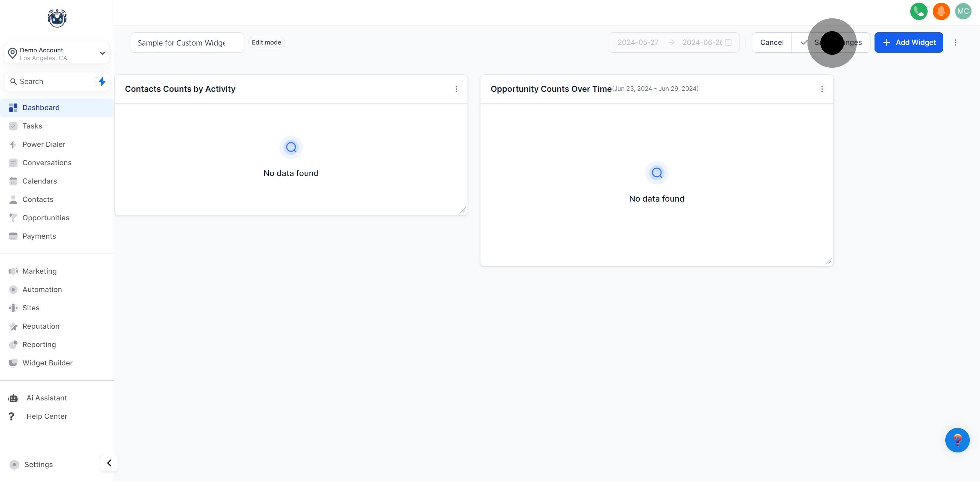The width and height of the screenshot is (980, 482).
Task: Click the dashboard name input field
Action: 187,43
